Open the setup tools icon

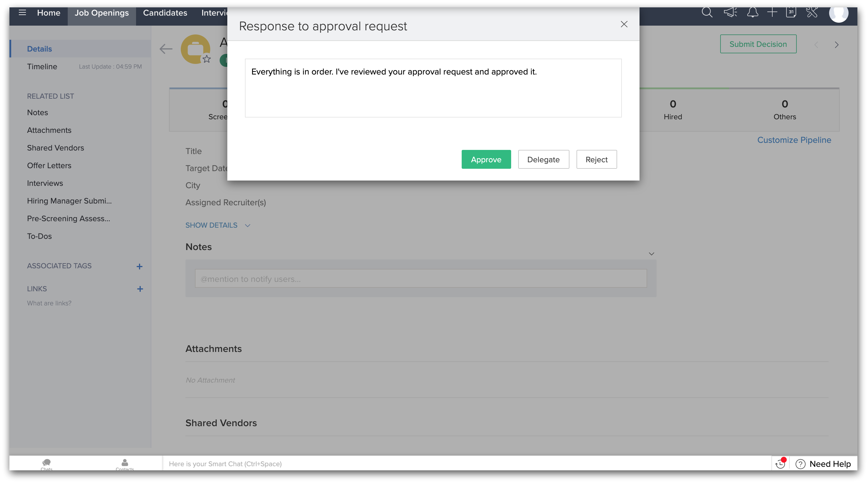click(x=812, y=13)
